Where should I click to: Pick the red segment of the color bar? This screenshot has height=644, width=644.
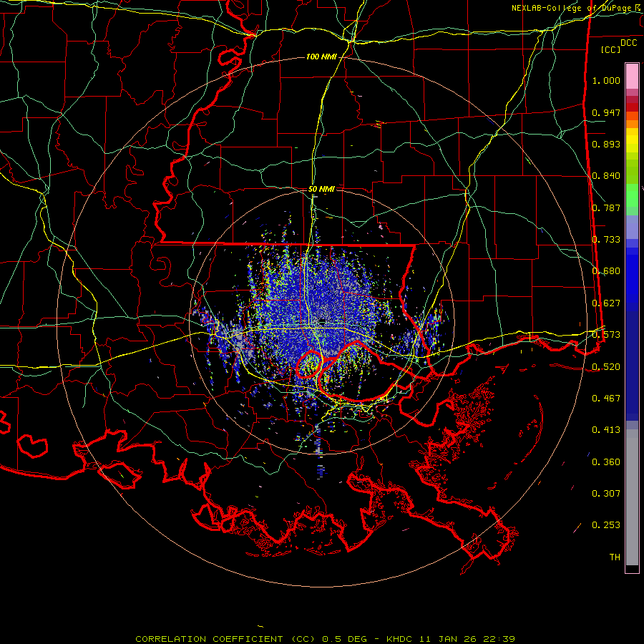(x=632, y=107)
